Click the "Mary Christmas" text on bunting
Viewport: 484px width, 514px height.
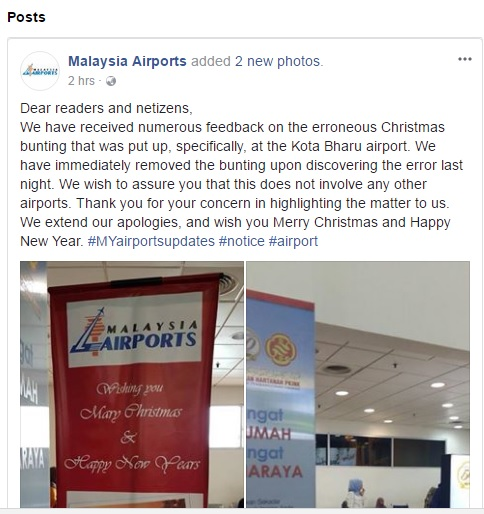131,413
